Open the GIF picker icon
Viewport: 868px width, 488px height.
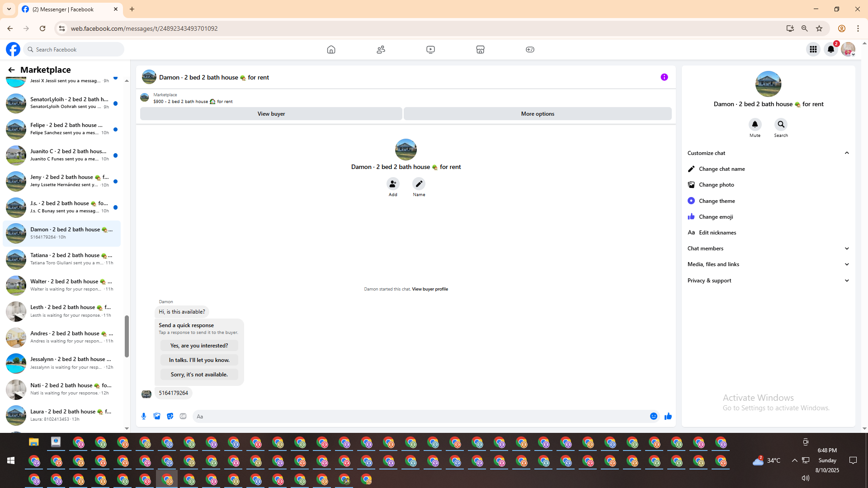[183, 416]
